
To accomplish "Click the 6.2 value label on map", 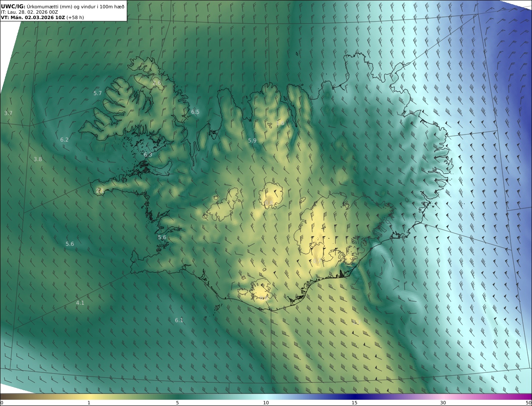I will [64, 140].
